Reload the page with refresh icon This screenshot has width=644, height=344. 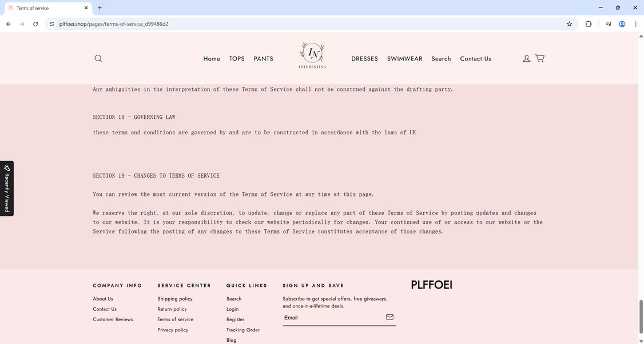[35, 24]
